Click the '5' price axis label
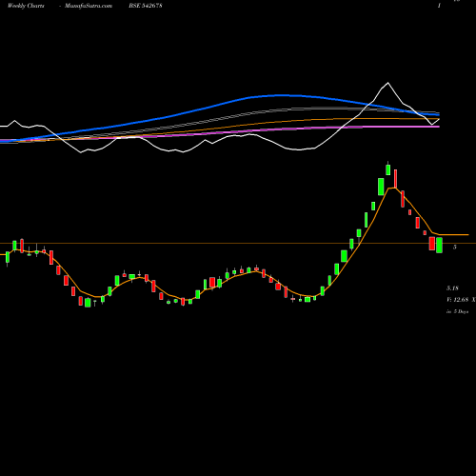 pos(455,247)
